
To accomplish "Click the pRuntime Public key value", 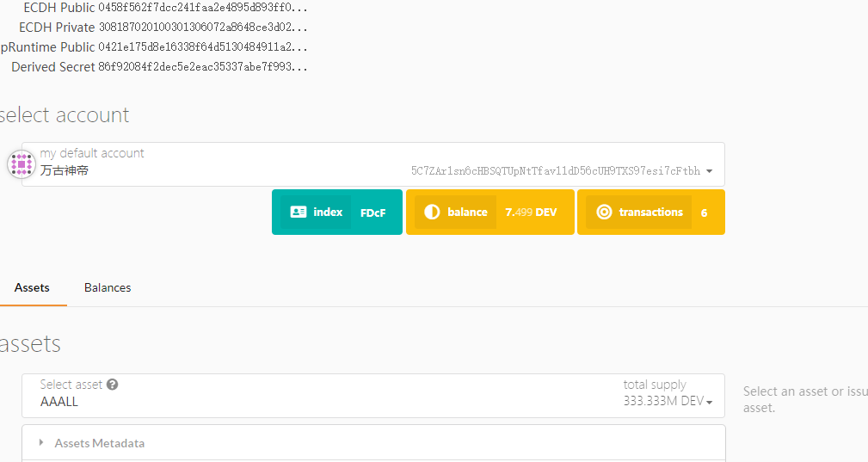I will pos(202,47).
